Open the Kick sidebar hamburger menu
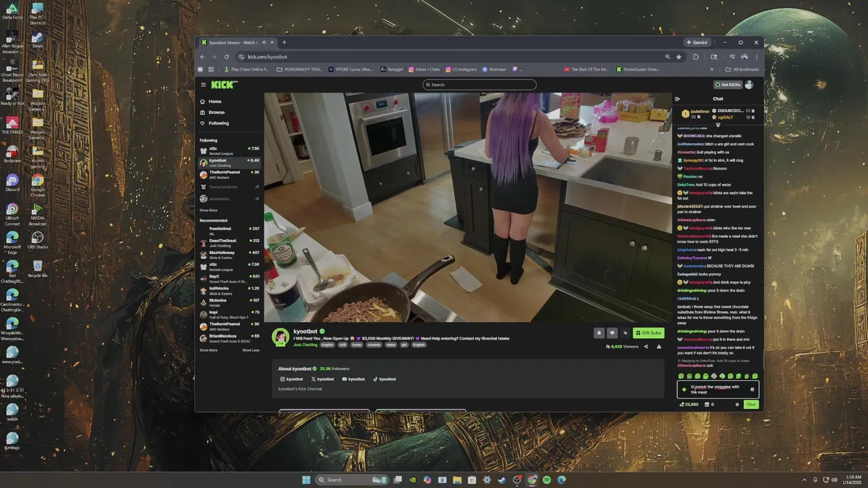The width and height of the screenshot is (868, 488). 203,85
